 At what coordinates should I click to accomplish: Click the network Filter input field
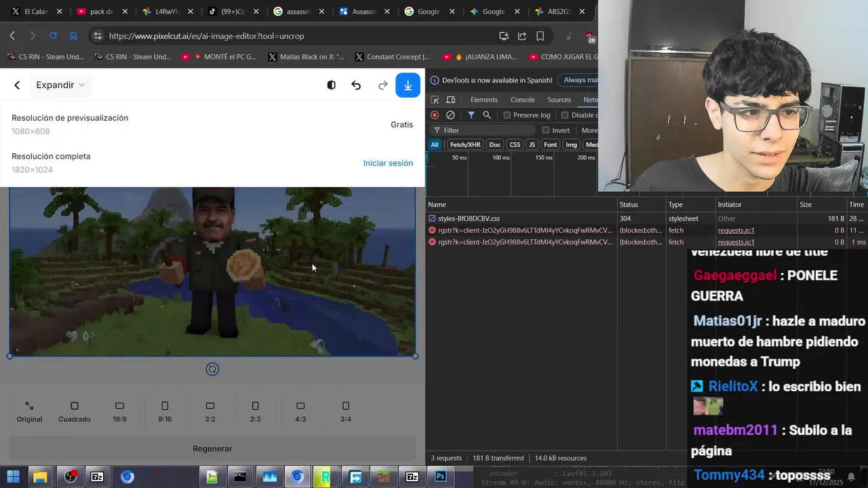485,130
